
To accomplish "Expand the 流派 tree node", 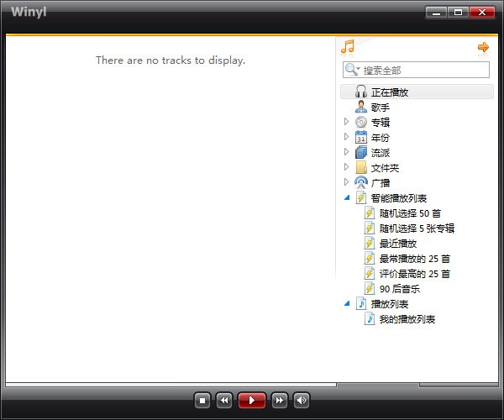I will 346,152.
